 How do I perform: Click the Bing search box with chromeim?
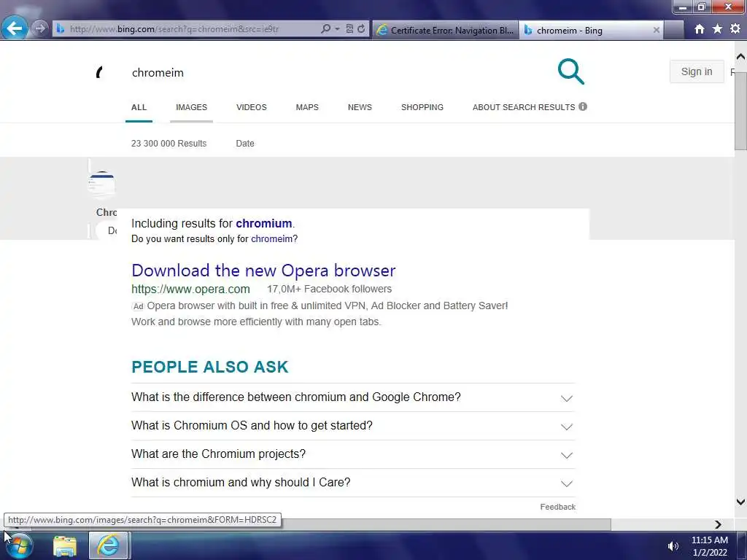click(x=333, y=72)
